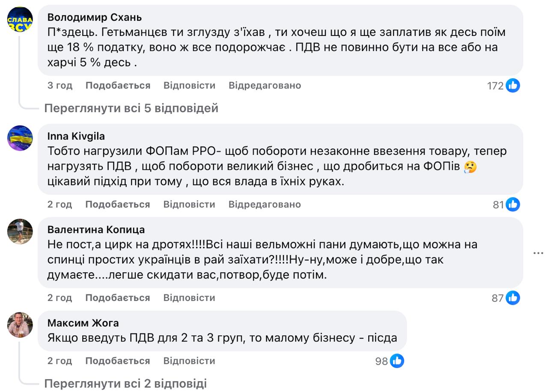Open Володимир Схань's profile name link
Viewport: 548px width, 392px height.
(95, 17)
